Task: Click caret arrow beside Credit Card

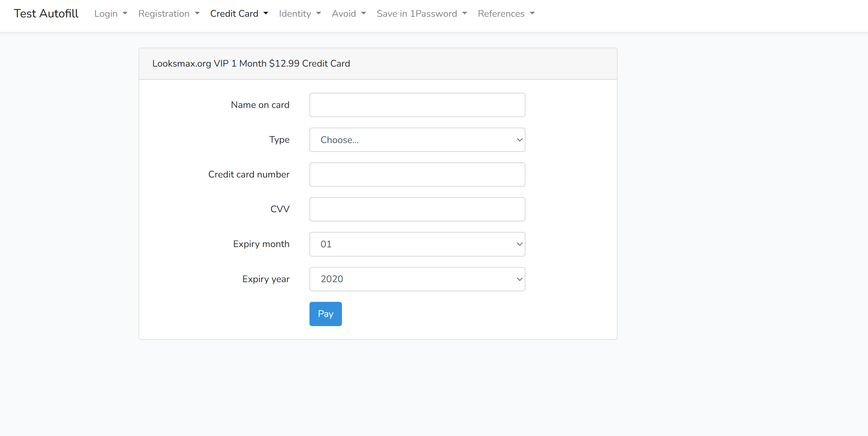Action: point(266,13)
